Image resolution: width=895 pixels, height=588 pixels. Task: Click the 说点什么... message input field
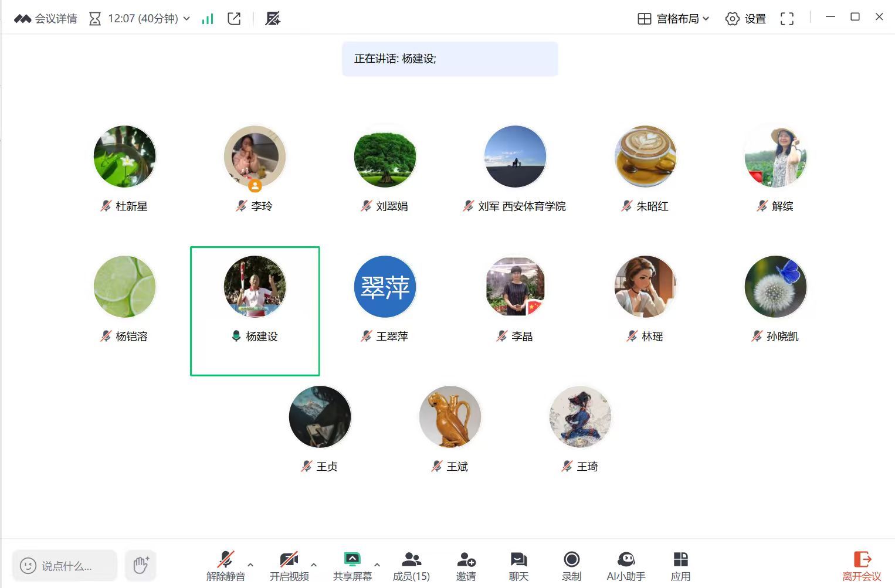[65, 565]
